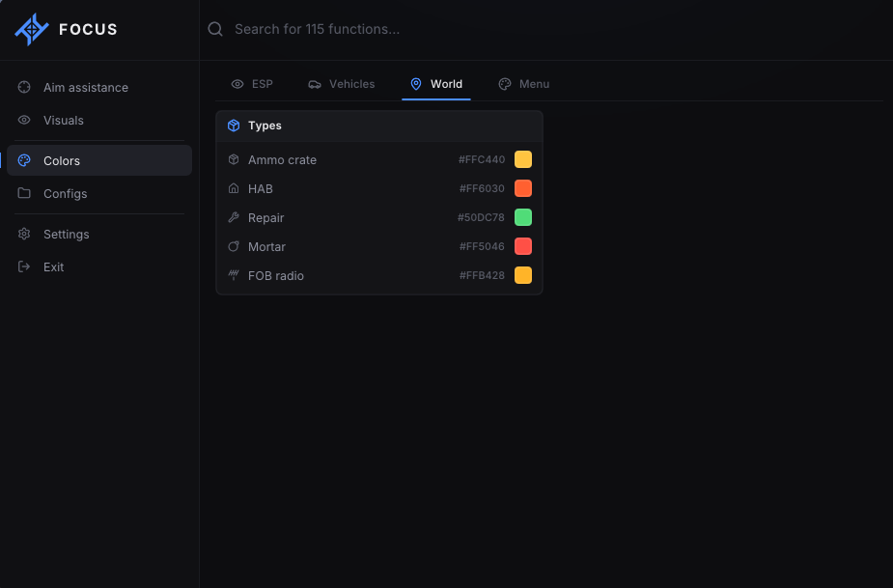Click the Types cube header icon

[234, 126]
